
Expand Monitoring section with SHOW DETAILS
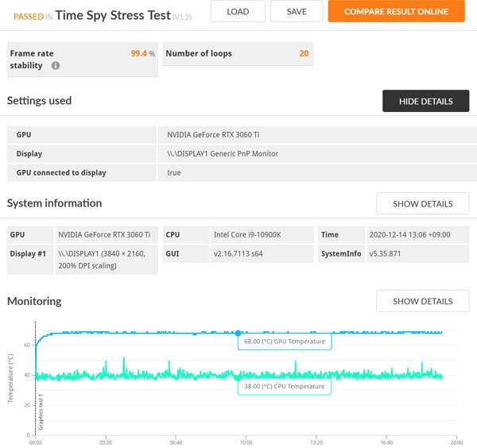(x=422, y=301)
